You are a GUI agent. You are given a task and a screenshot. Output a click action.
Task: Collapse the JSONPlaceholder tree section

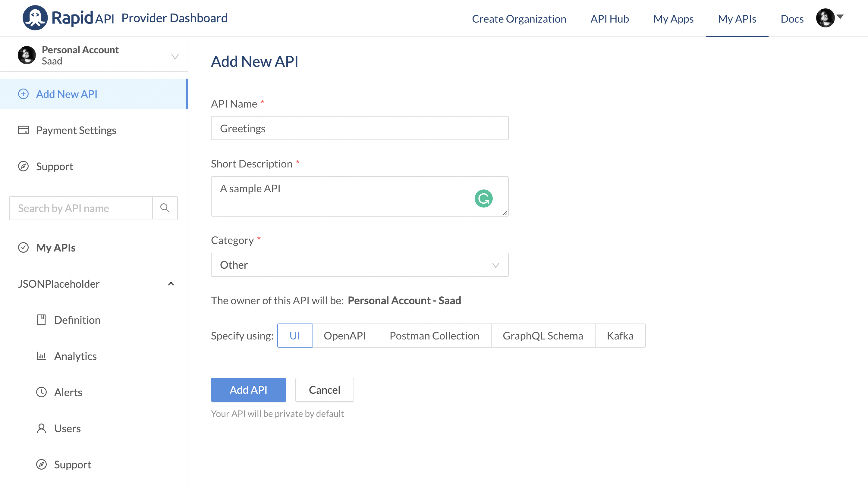click(171, 284)
